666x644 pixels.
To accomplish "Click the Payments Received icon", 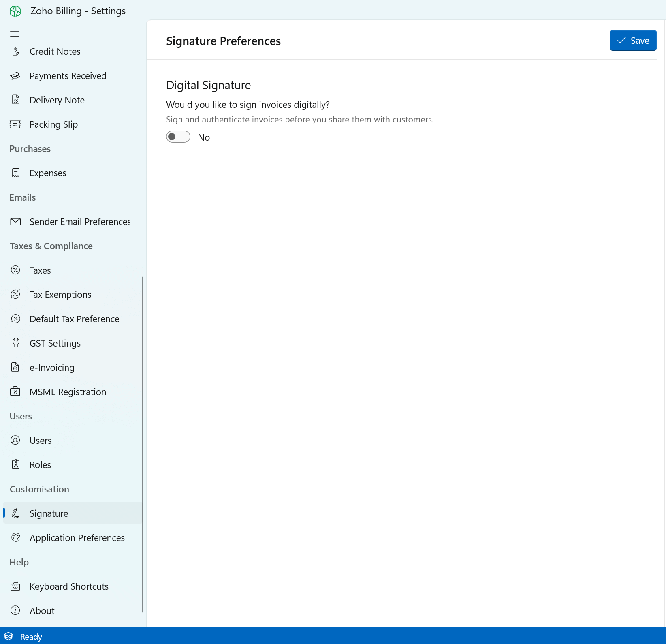I will point(15,76).
